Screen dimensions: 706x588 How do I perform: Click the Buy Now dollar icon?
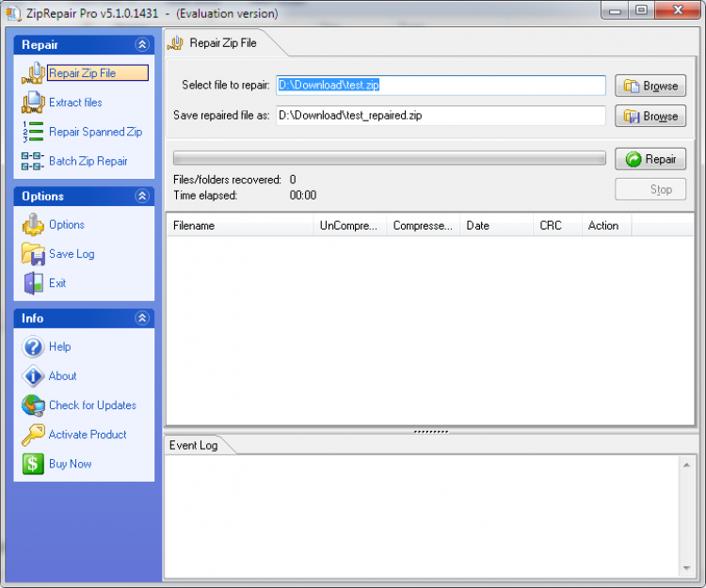pyautogui.click(x=33, y=464)
